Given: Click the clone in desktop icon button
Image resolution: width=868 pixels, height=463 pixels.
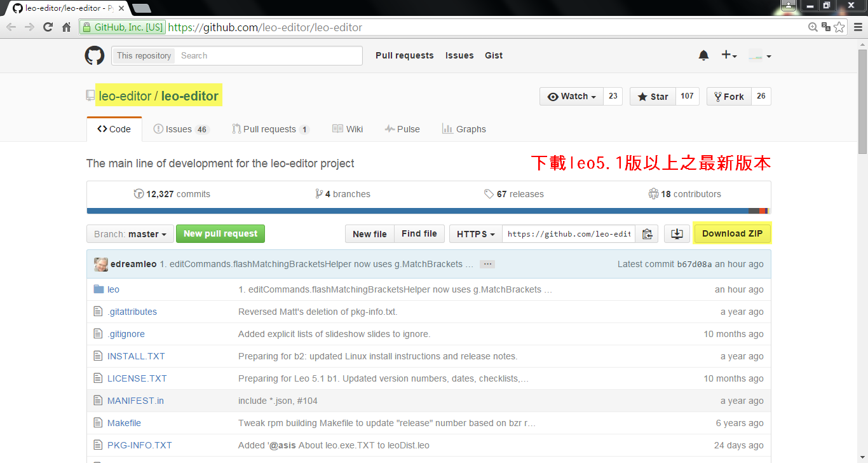Looking at the screenshot, I should click(677, 234).
